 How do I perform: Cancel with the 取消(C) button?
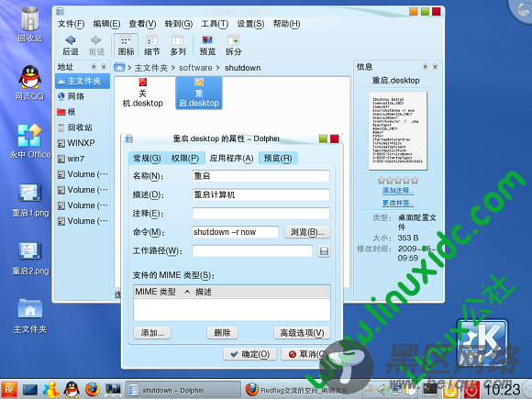pyautogui.click(x=307, y=354)
